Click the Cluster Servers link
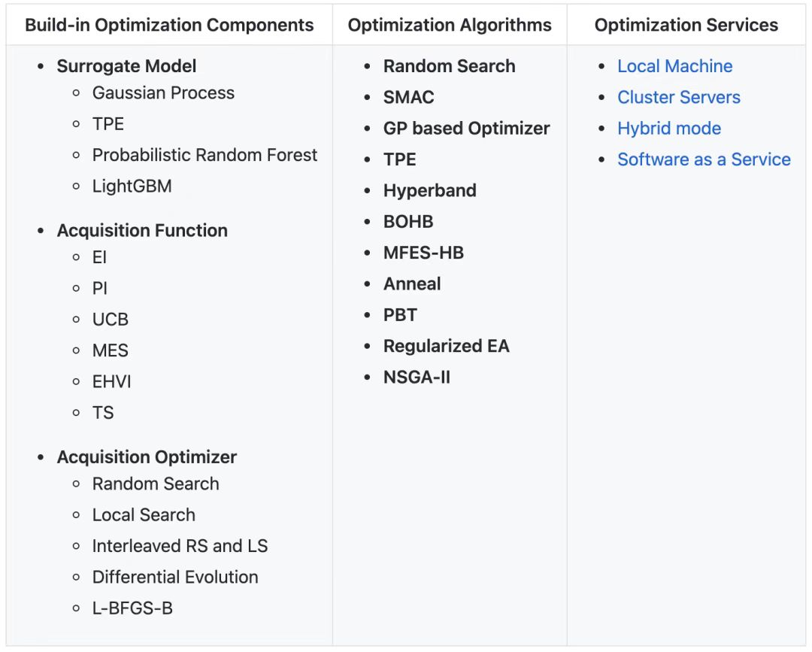 tap(678, 97)
